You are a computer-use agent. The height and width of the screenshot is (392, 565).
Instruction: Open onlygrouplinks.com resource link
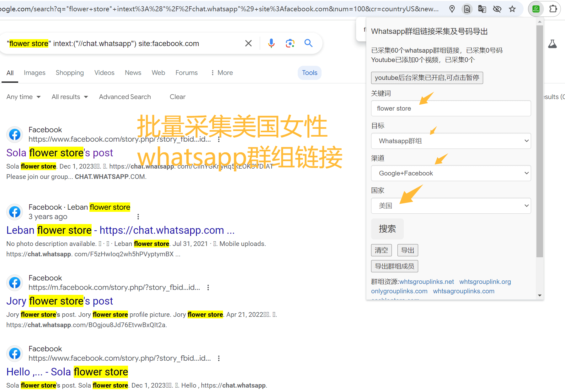point(399,291)
